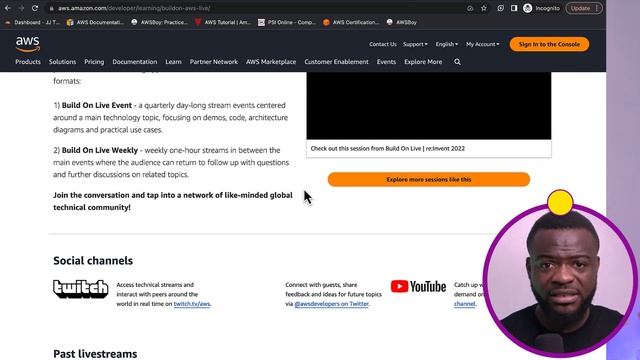Open the AWS Marketplace menu
Image resolution: width=640 pixels, height=360 pixels.
(271, 62)
